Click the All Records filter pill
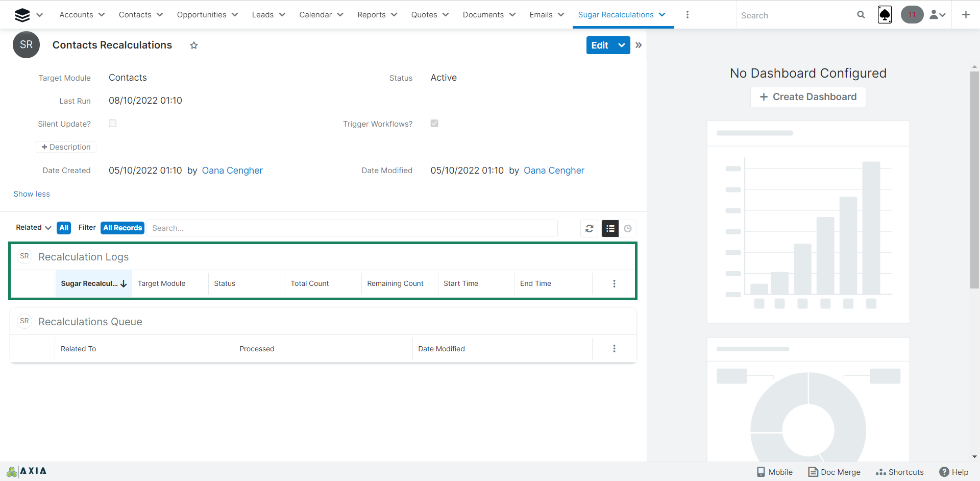The width and height of the screenshot is (980, 481). point(122,228)
